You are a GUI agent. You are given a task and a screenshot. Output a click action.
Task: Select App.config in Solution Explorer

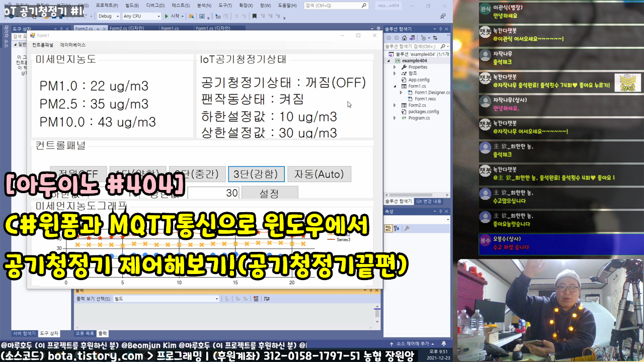419,80
